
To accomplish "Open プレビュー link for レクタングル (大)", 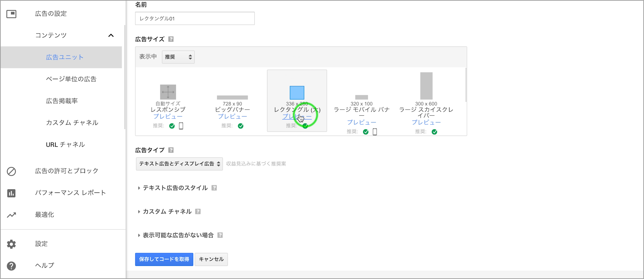I will click(297, 116).
